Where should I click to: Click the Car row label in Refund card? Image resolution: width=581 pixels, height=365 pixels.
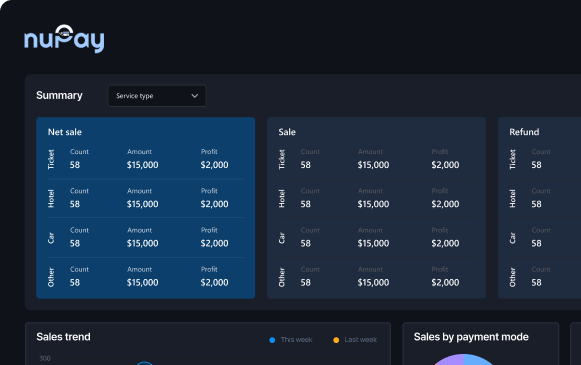pos(513,238)
